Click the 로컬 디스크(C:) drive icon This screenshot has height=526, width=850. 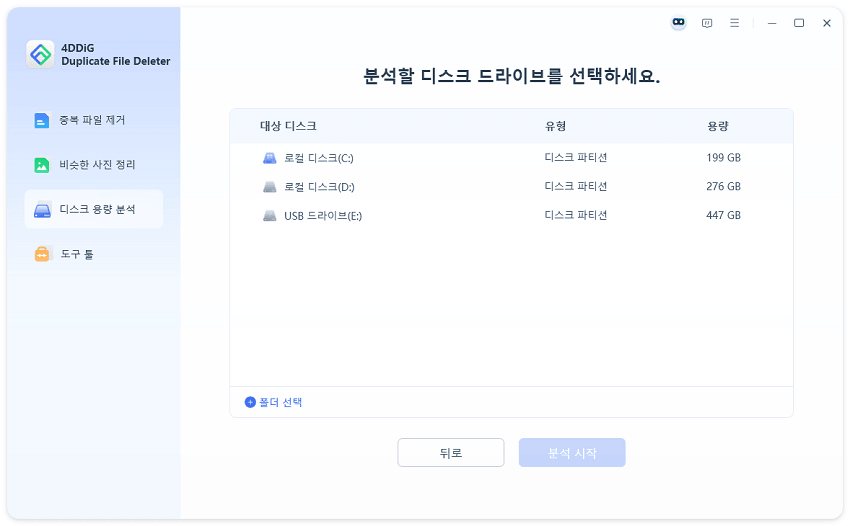pyautogui.click(x=270, y=158)
